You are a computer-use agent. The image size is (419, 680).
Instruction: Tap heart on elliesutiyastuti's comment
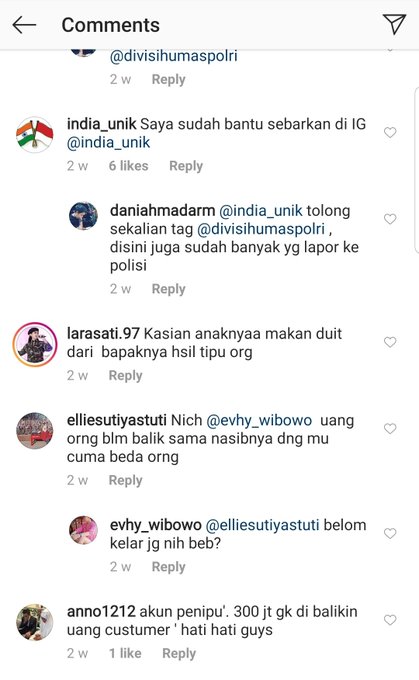click(390, 428)
